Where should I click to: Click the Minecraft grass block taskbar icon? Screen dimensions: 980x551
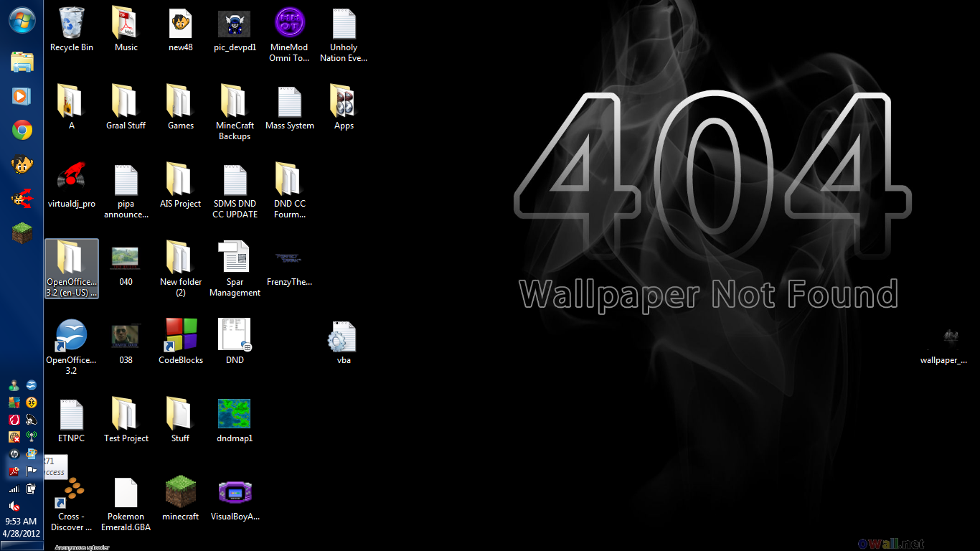click(x=22, y=232)
